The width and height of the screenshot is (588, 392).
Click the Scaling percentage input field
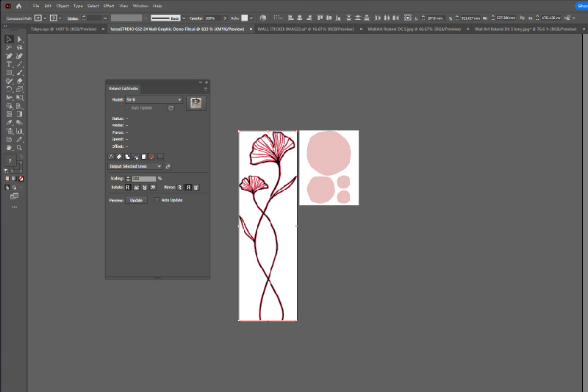point(143,179)
